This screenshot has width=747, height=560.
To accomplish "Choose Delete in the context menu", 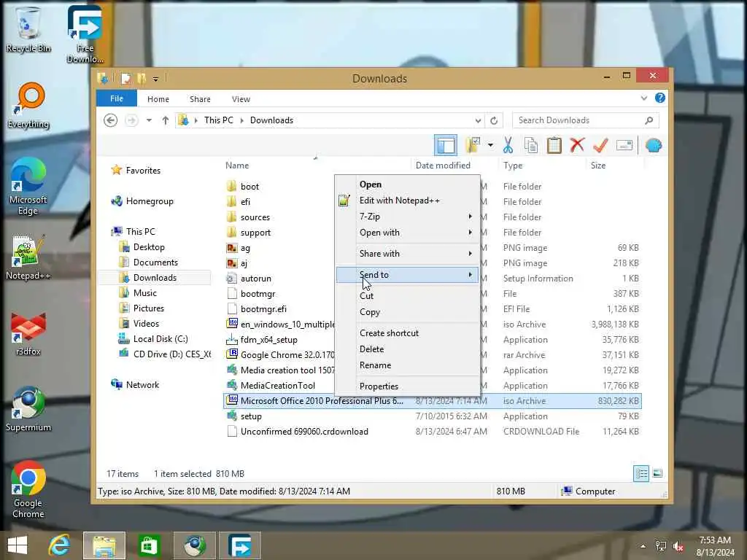I will coord(407,349).
